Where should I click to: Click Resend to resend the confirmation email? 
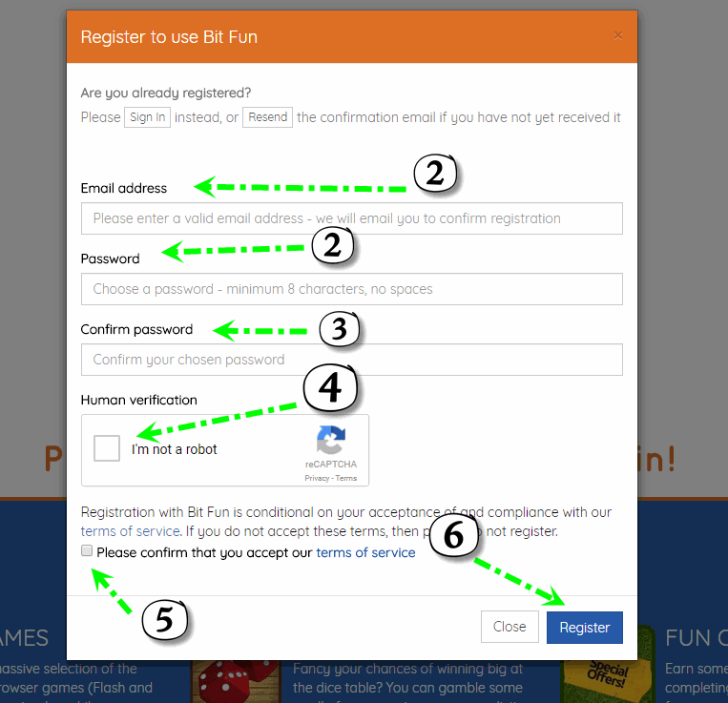point(267,117)
